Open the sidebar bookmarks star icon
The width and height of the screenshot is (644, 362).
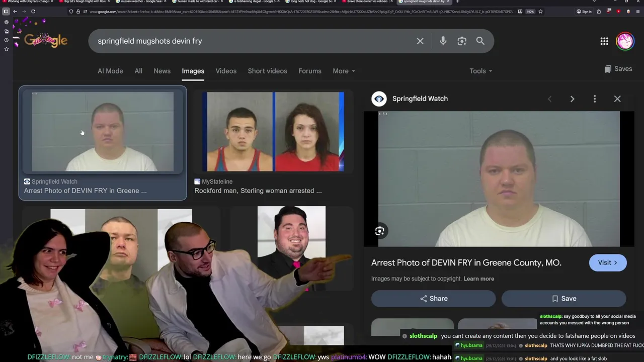(x=6, y=49)
